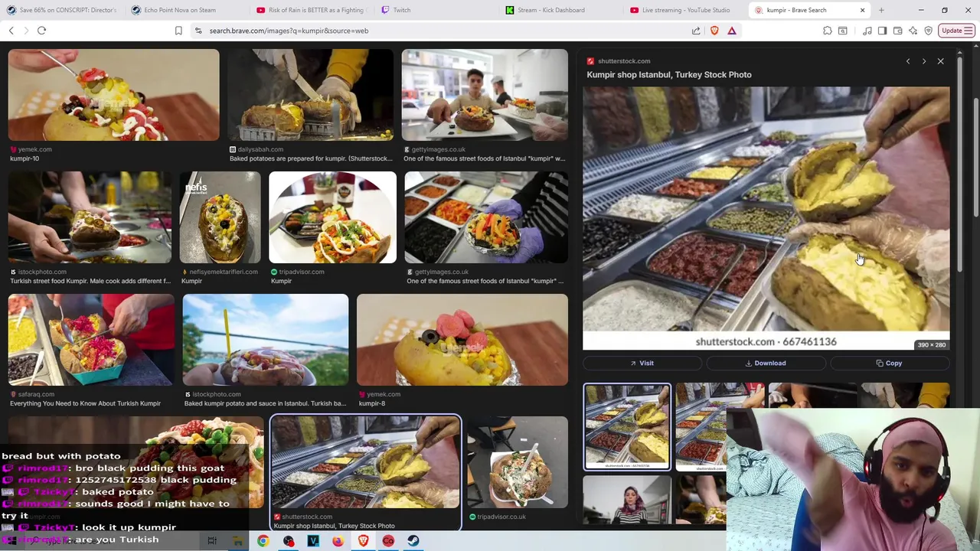Switch to the YouTube Studio live streaming tab

[x=684, y=10]
